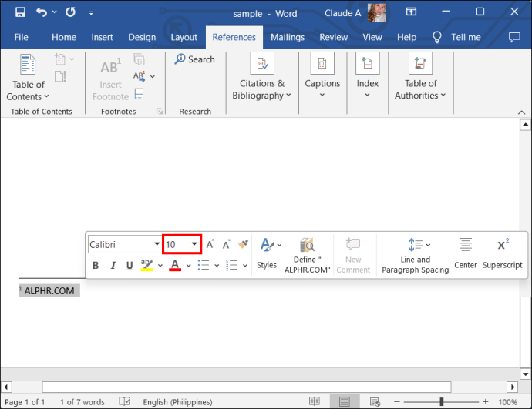Image resolution: width=532 pixels, height=409 pixels.
Task: Click the Show Notes icon
Action: [139, 94]
